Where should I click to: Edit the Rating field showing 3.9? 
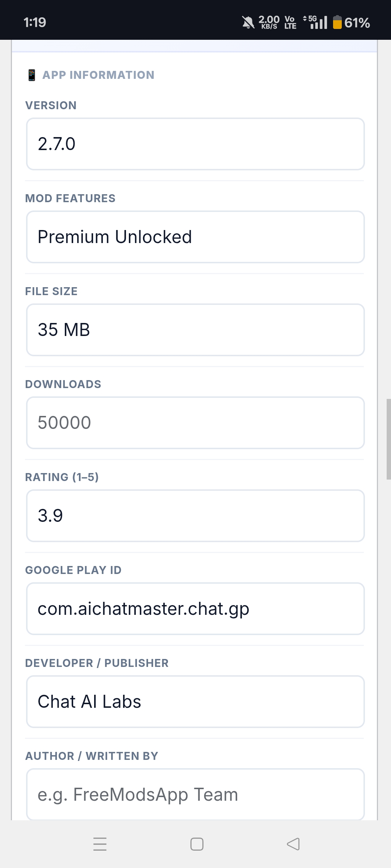[195, 516]
